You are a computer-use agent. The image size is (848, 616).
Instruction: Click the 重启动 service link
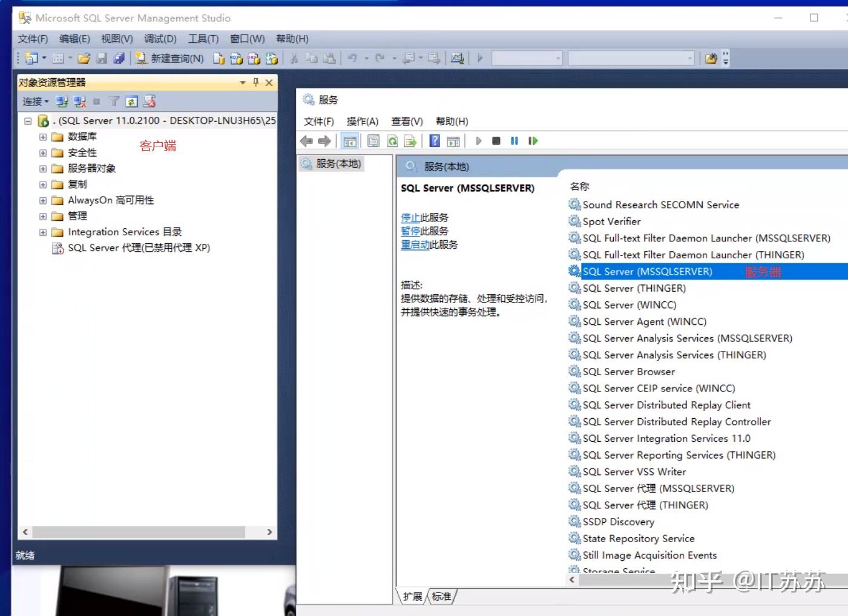point(415,244)
